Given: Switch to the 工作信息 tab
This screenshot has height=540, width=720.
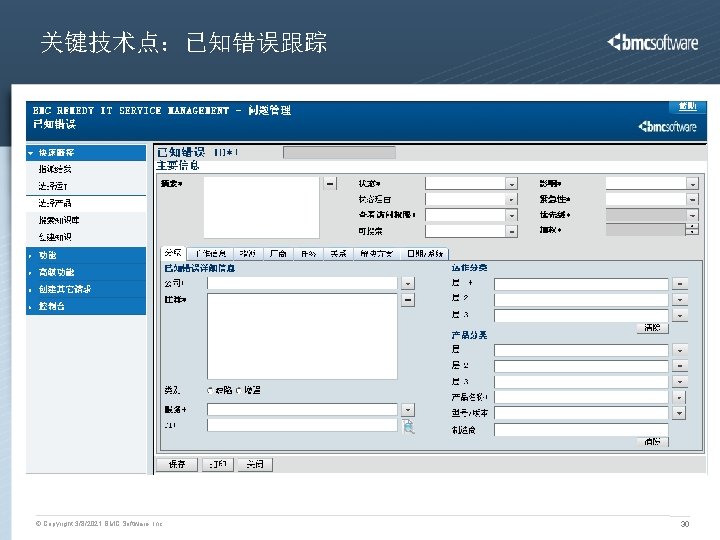Looking at the screenshot, I should (210, 253).
